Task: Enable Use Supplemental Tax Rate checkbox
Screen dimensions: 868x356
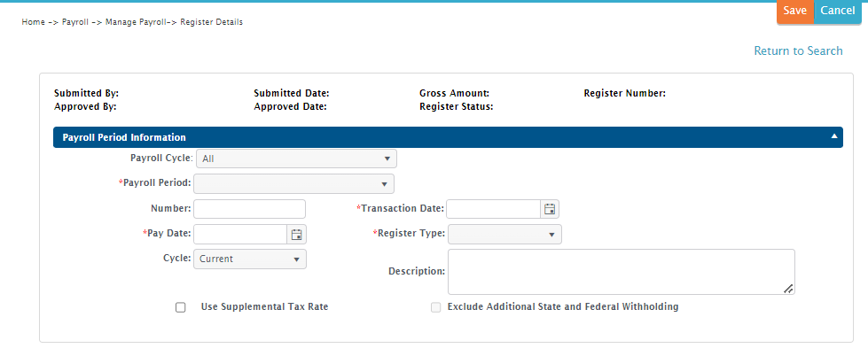Action: 181,307
